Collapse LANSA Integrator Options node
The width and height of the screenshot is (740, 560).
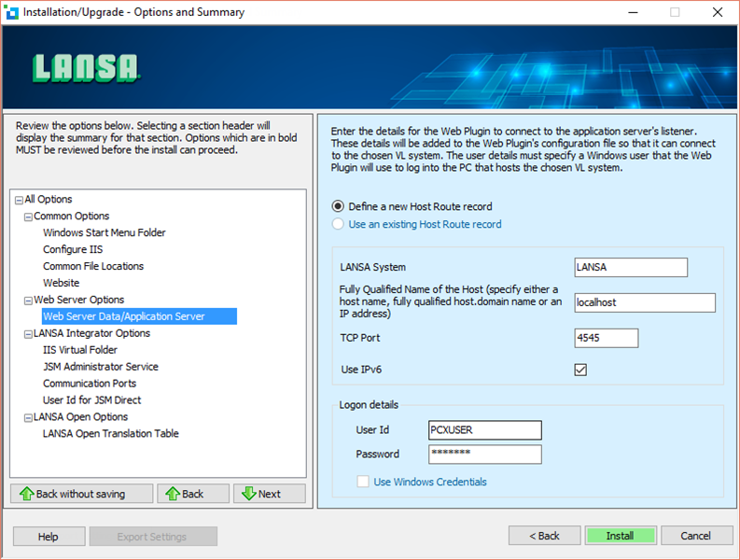pos(28,334)
